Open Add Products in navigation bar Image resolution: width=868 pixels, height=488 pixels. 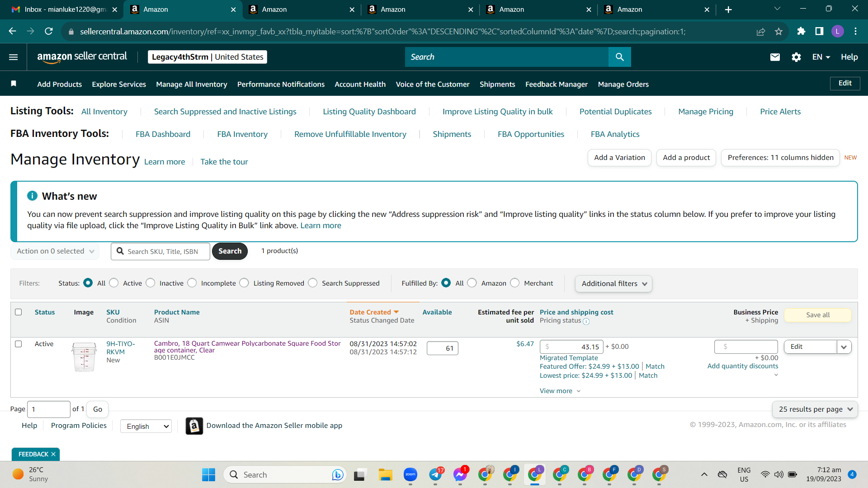coord(60,84)
